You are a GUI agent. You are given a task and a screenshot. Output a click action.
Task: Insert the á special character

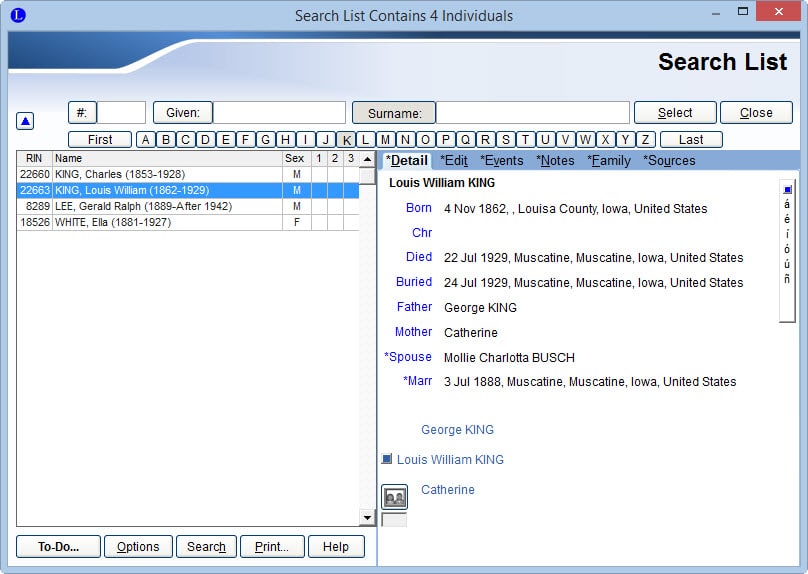pyautogui.click(x=787, y=205)
